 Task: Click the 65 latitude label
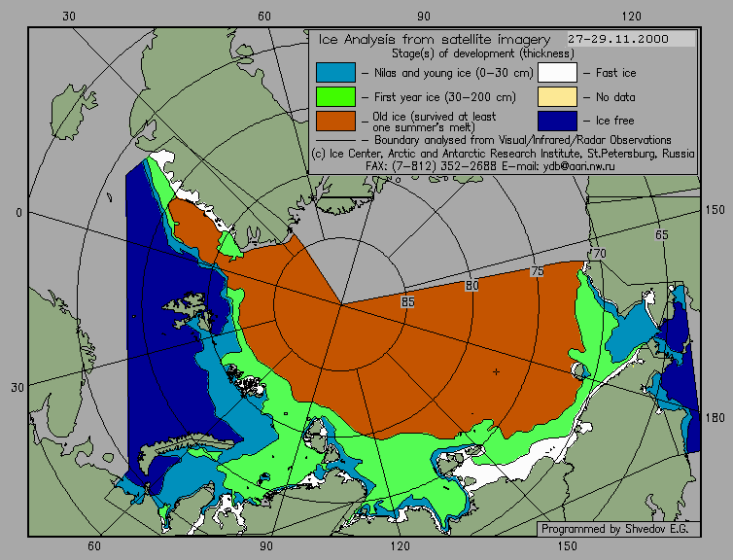tap(661, 234)
